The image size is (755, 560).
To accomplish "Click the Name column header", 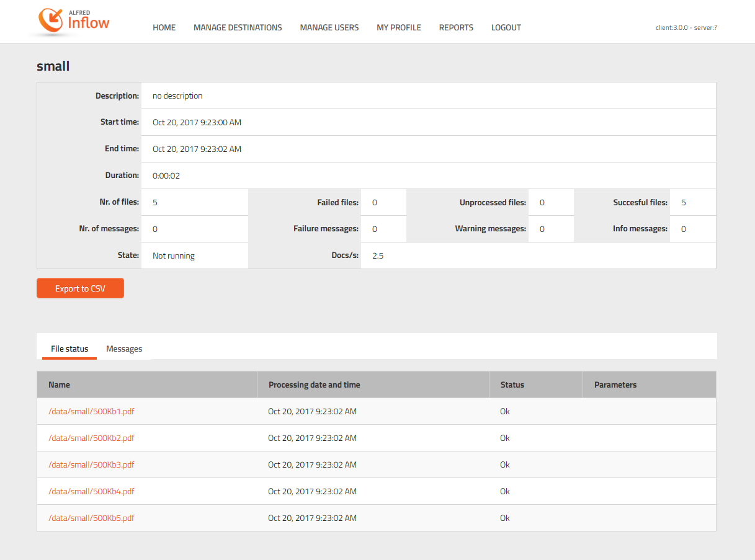I will (x=60, y=384).
